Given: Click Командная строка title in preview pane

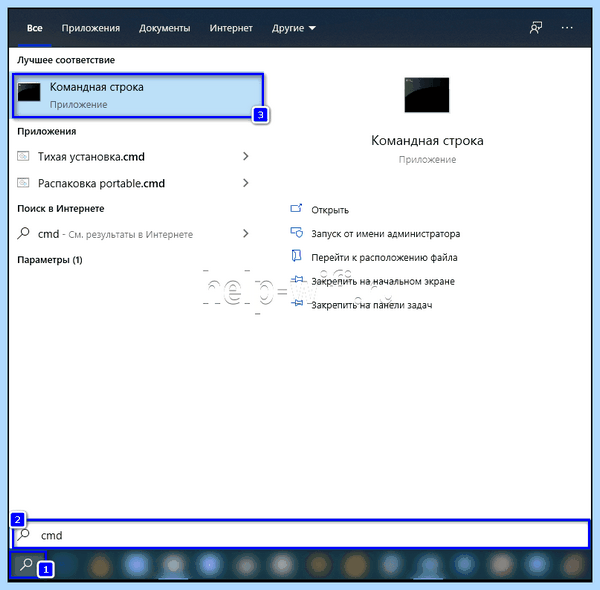Looking at the screenshot, I should click(427, 140).
